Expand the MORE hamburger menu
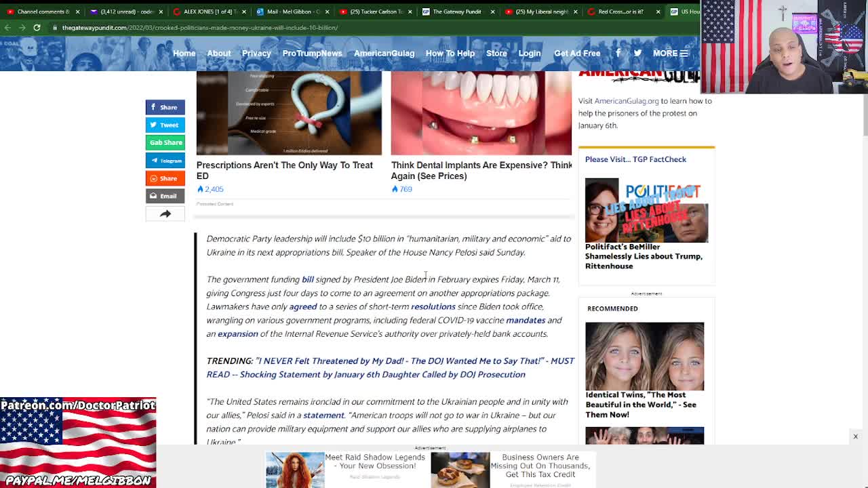868x488 pixels. (670, 54)
